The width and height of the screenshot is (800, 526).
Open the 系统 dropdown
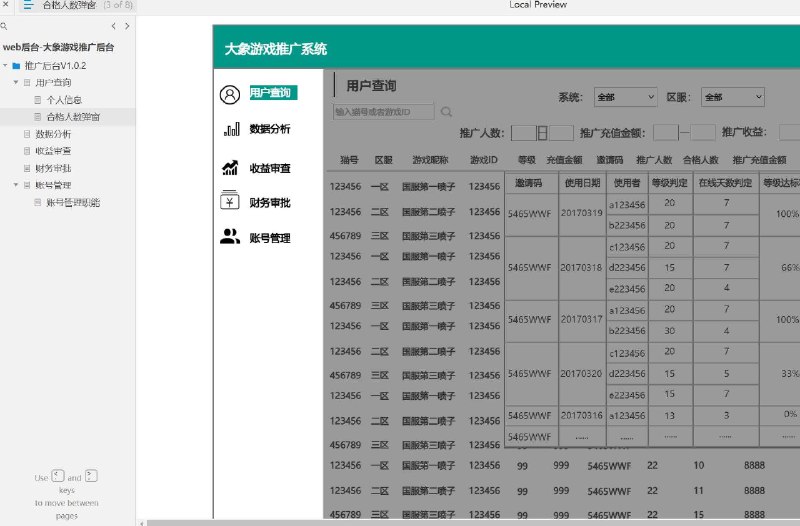coord(625,97)
